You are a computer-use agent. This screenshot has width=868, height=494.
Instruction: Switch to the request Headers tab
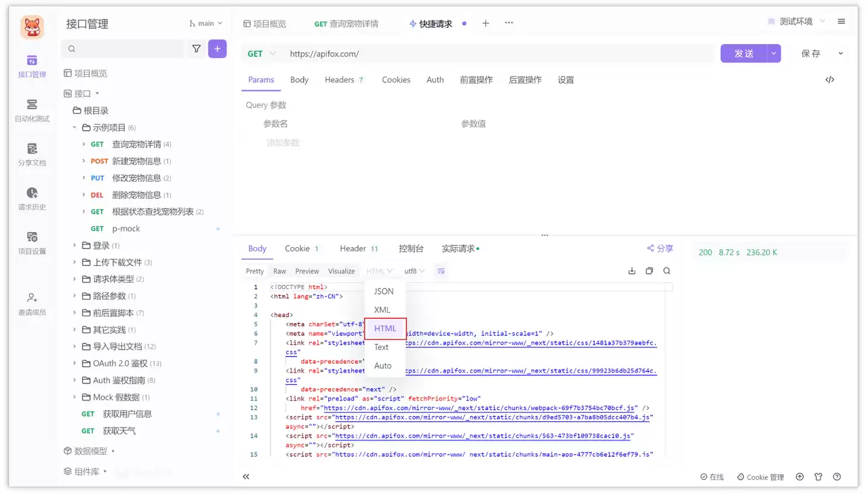[344, 79]
